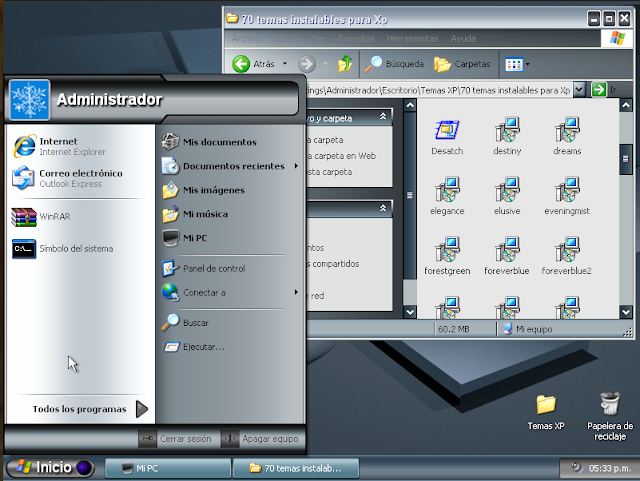Open Ver menu in Explorer

[x=319, y=38]
